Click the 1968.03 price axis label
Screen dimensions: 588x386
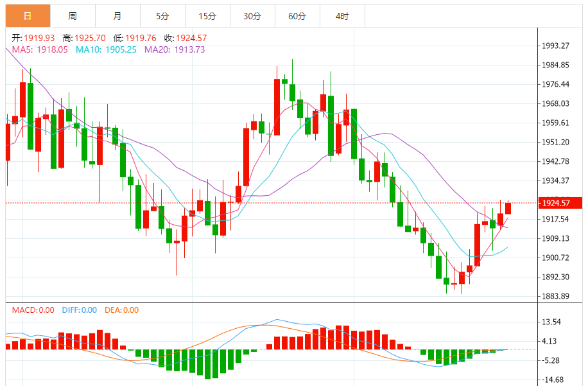coord(555,103)
